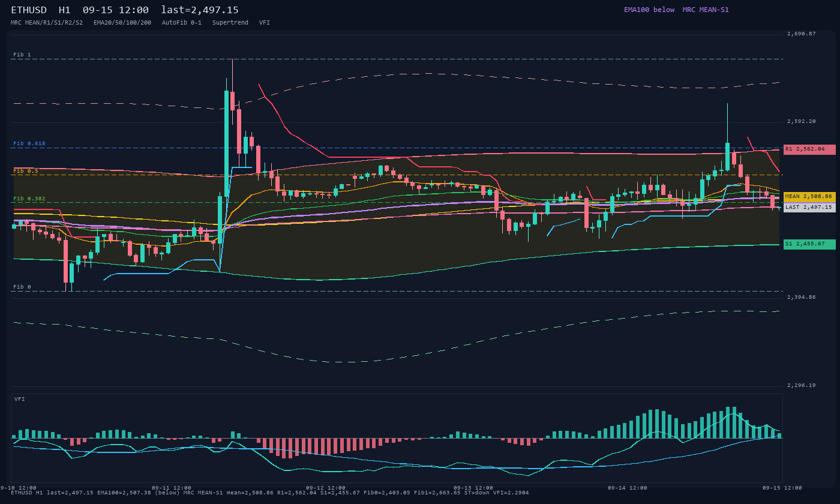Viewport: 840px width, 504px height.
Task: Click the VFI legend entry in header
Action: point(265,22)
